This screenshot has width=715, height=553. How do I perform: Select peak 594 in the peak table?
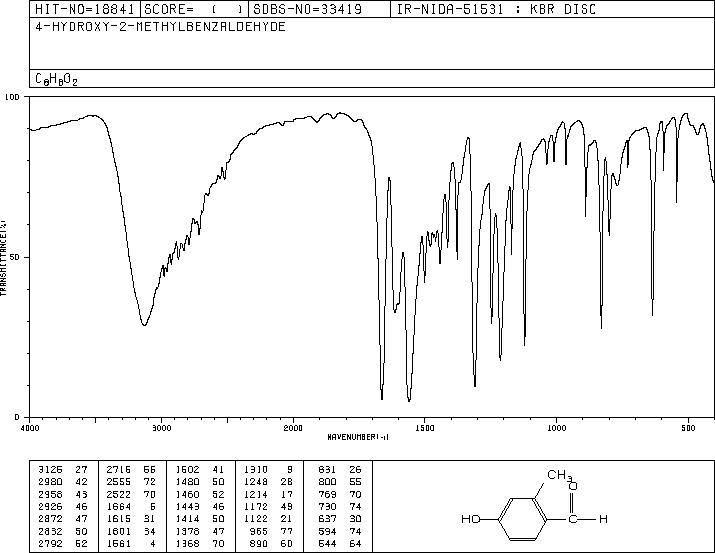(327, 531)
